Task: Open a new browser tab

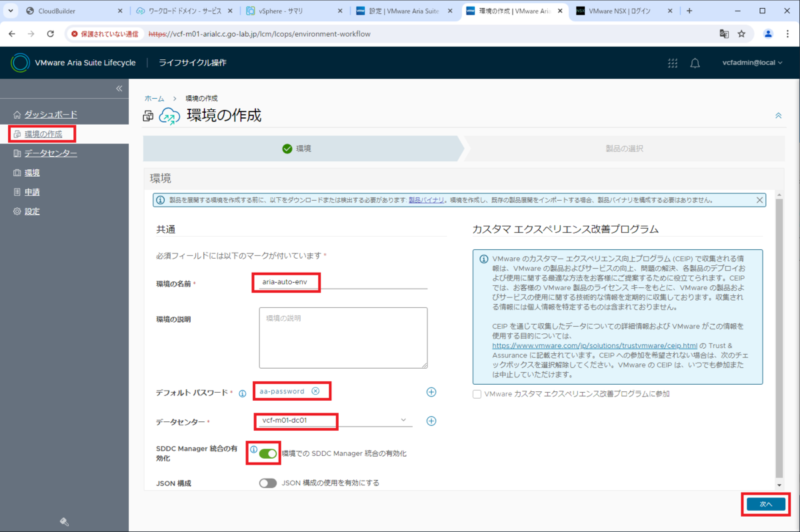Action: click(689, 11)
